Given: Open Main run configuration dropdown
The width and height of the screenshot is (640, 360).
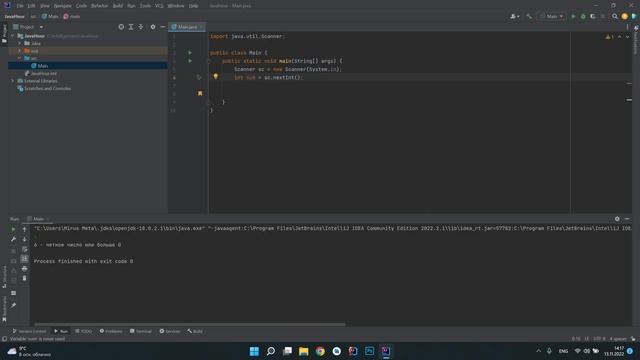Looking at the screenshot, I should pos(552,16).
